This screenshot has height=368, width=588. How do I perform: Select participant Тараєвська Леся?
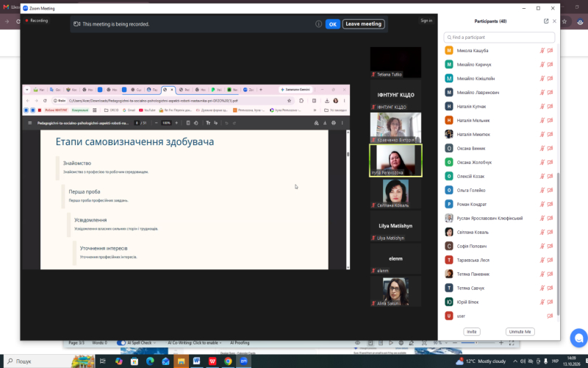499,260
